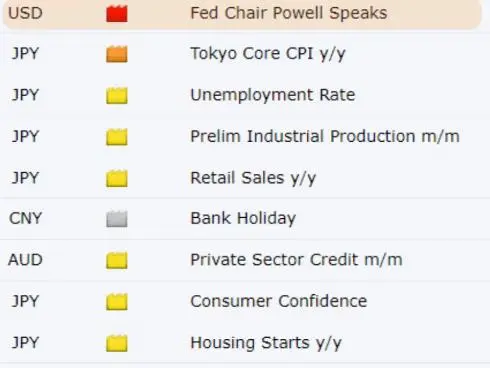Click red impact icon for Fed Chair Powell
The height and width of the screenshot is (368, 490).
117,14
